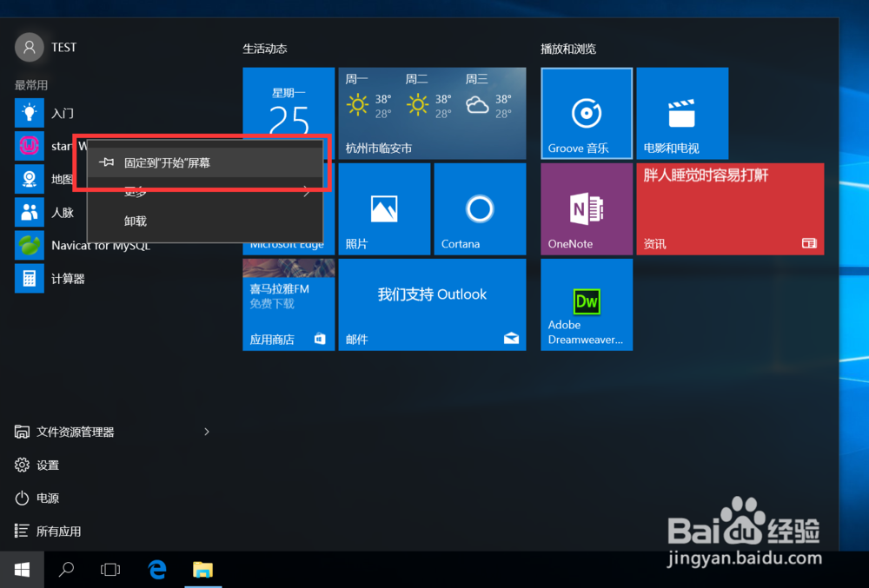Viewport: 869px width, 588px height.
Task: Open the 应用商店 store tile
Action: click(x=289, y=305)
